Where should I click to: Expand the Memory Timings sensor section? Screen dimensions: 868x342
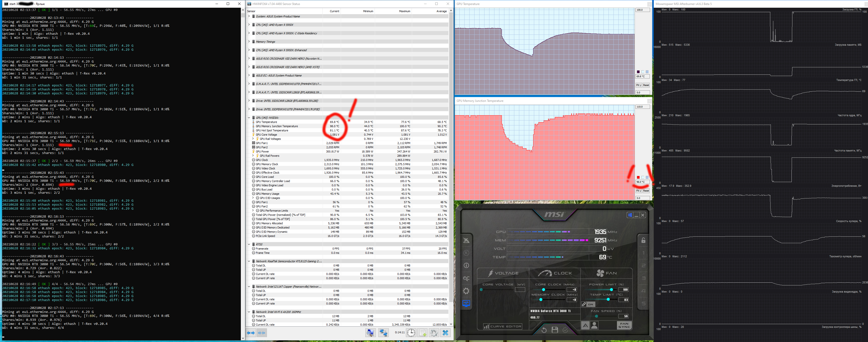(x=249, y=42)
